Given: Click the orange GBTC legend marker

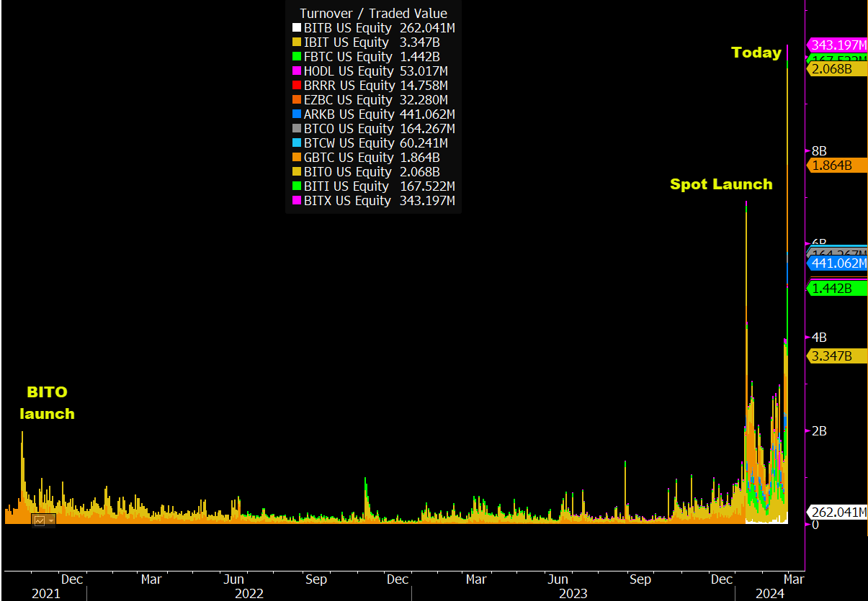Looking at the screenshot, I should [x=296, y=158].
